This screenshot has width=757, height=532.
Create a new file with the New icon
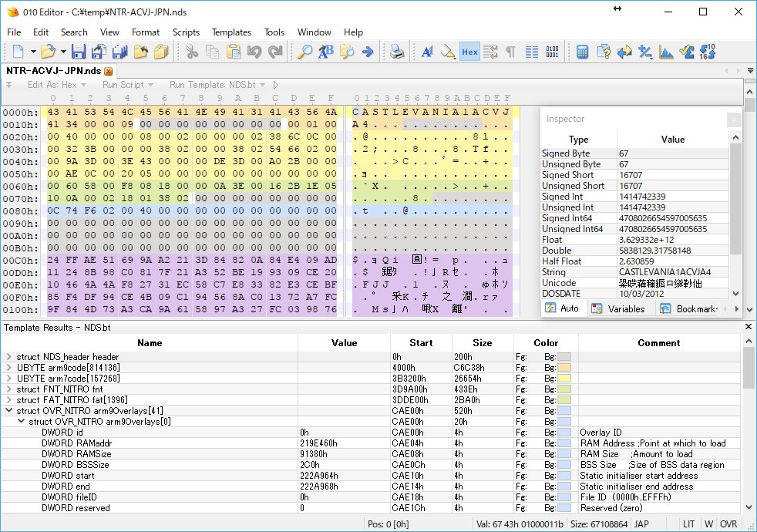click(x=19, y=52)
